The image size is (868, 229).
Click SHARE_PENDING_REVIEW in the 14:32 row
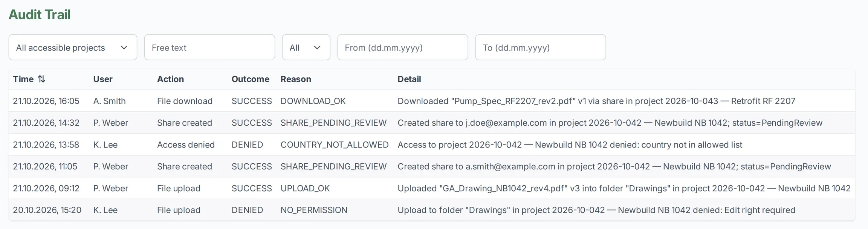coord(333,123)
